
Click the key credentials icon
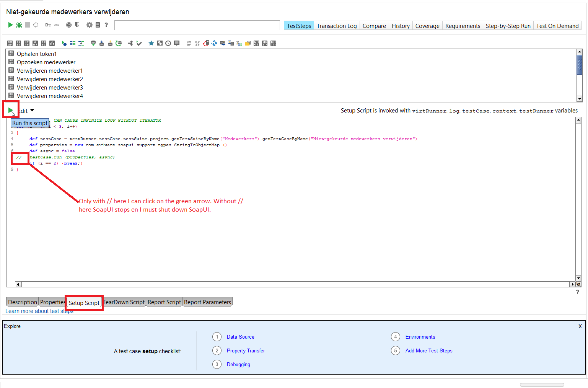(x=48, y=25)
